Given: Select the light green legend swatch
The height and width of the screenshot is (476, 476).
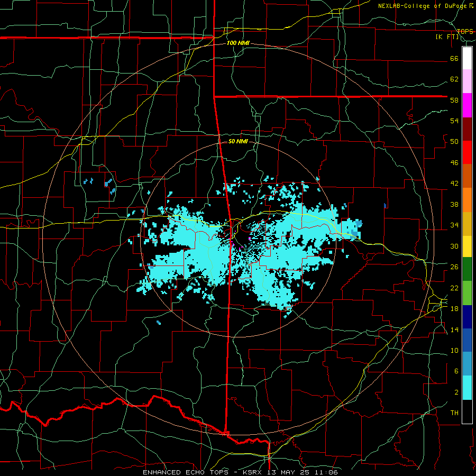Looking at the screenshot, I should point(467,293).
